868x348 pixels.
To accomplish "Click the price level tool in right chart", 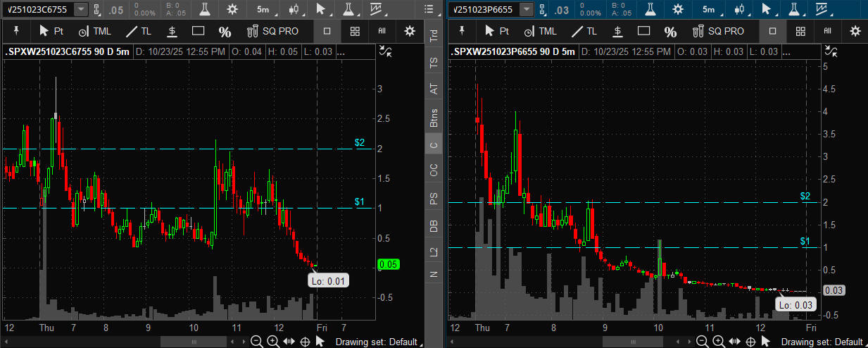I will (x=617, y=31).
